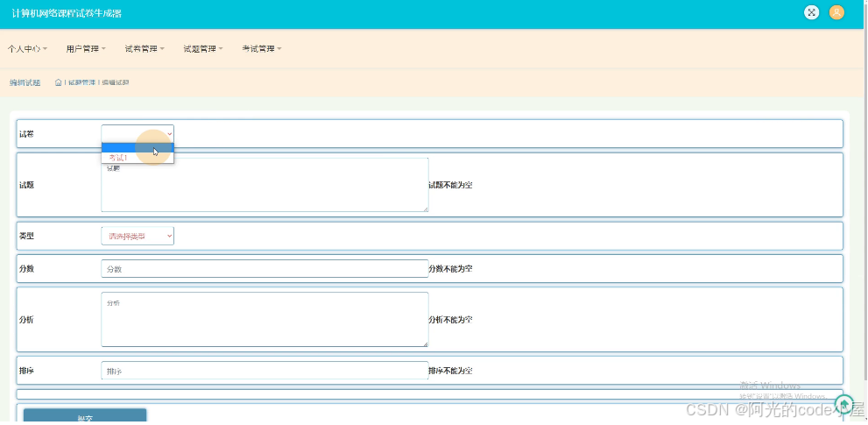Click the 试题 textarea field
This screenshot has width=868, height=425.
(265, 185)
